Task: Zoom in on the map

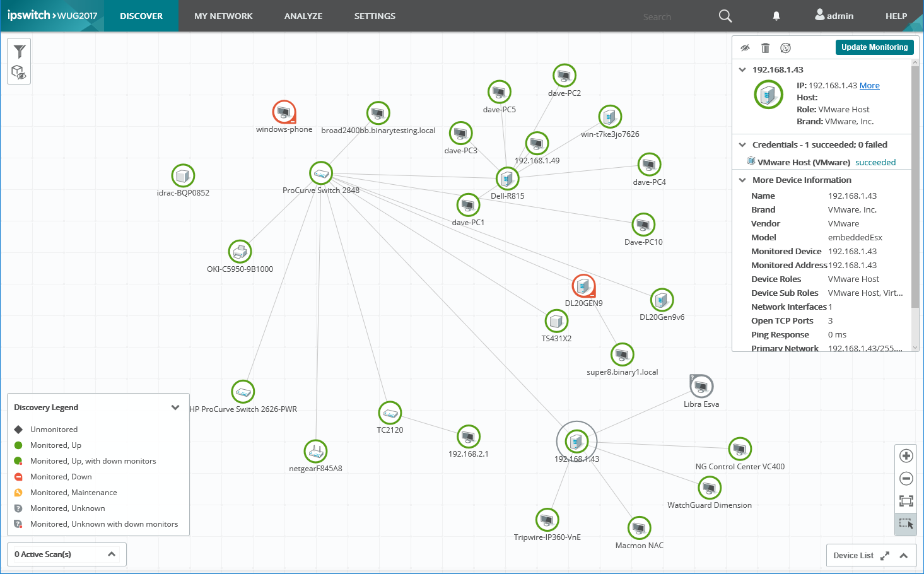Action: pos(906,456)
